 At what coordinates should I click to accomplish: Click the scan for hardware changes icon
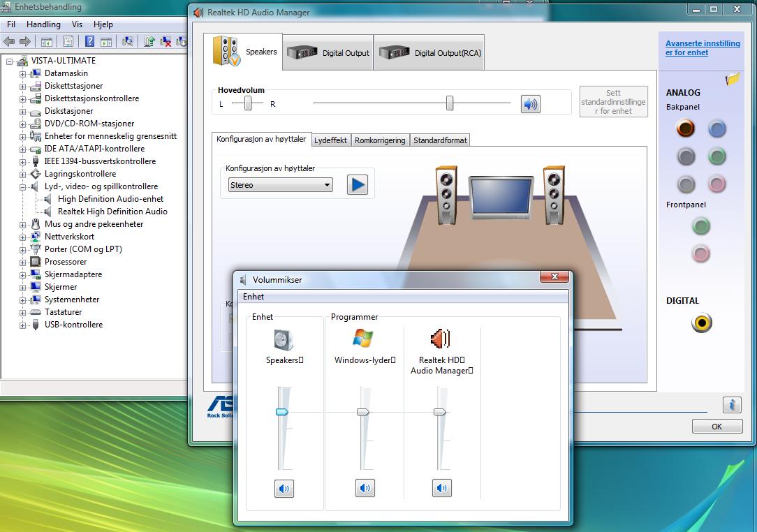coord(128,42)
